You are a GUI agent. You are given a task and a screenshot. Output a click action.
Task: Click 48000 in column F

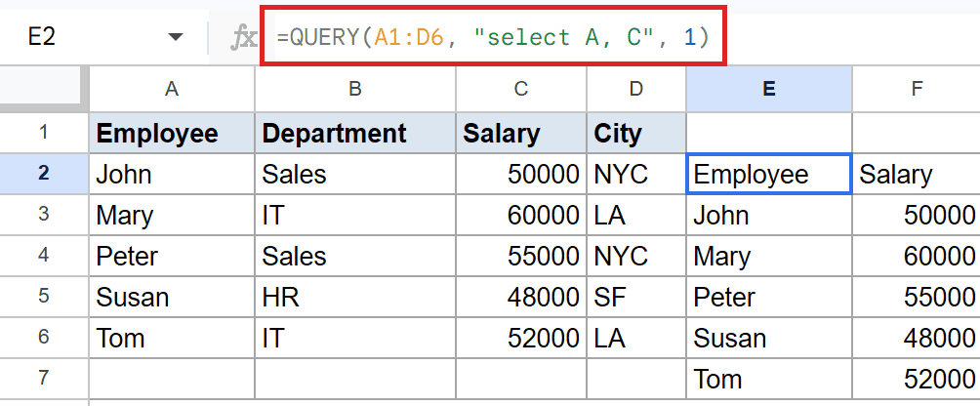click(917, 337)
